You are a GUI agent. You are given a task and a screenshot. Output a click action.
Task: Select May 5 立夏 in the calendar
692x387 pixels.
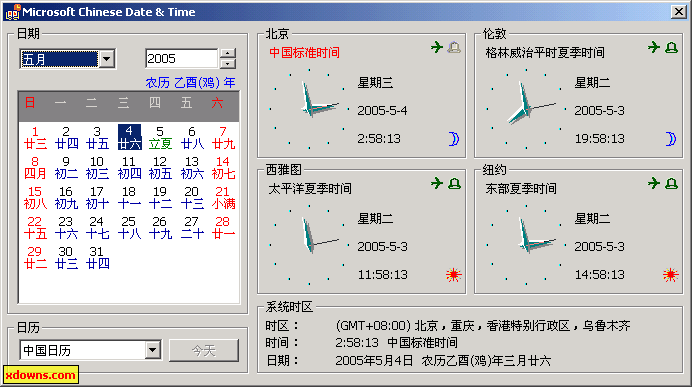click(160, 137)
